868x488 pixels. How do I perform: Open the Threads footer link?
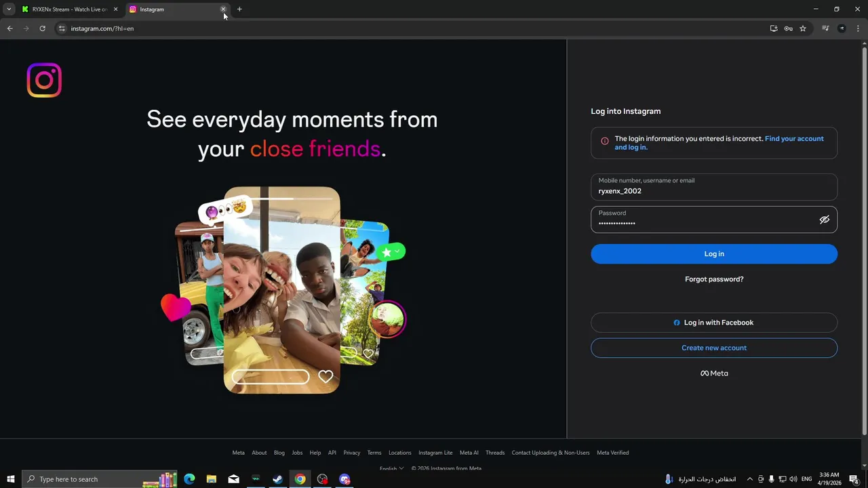click(x=495, y=453)
